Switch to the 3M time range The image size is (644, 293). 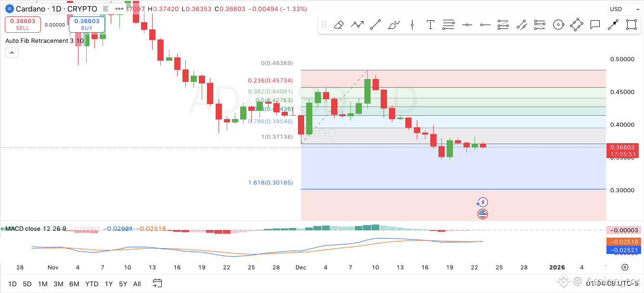tap(58, 284)
